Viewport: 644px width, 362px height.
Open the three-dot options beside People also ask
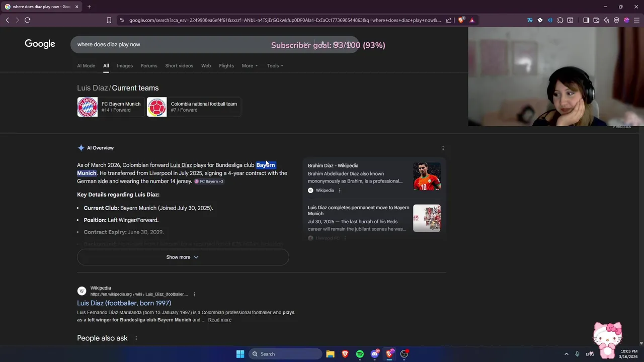[x=136, y=338]
